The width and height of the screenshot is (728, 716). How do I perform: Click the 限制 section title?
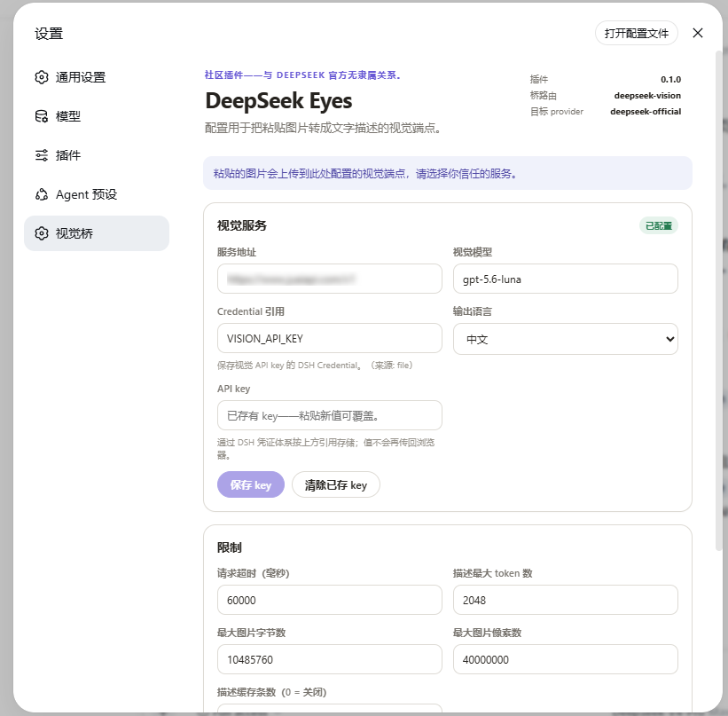(x=230, y=547)
